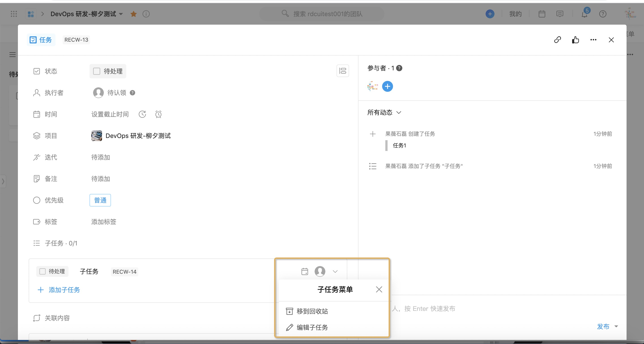Copy task link with chain icon
The width and height of the screenshot is (644, 344).
point(557,40)
